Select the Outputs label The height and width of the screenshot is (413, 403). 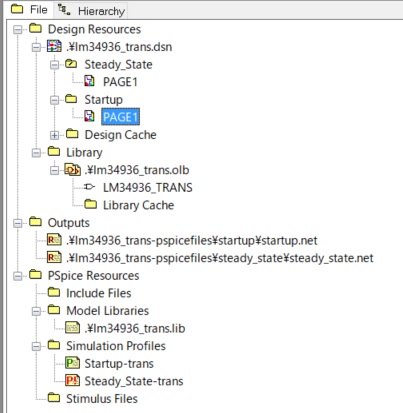tap(69, 223)
